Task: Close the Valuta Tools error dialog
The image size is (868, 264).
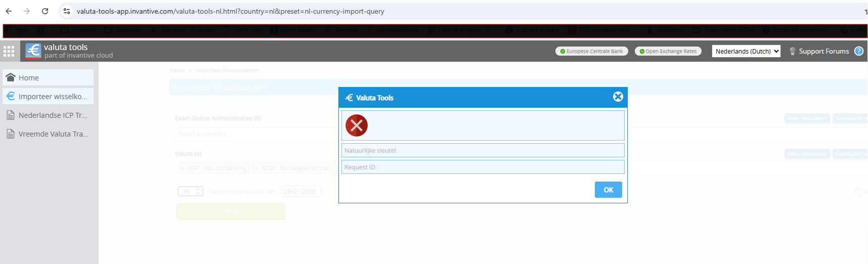Action: pos(618,97)
